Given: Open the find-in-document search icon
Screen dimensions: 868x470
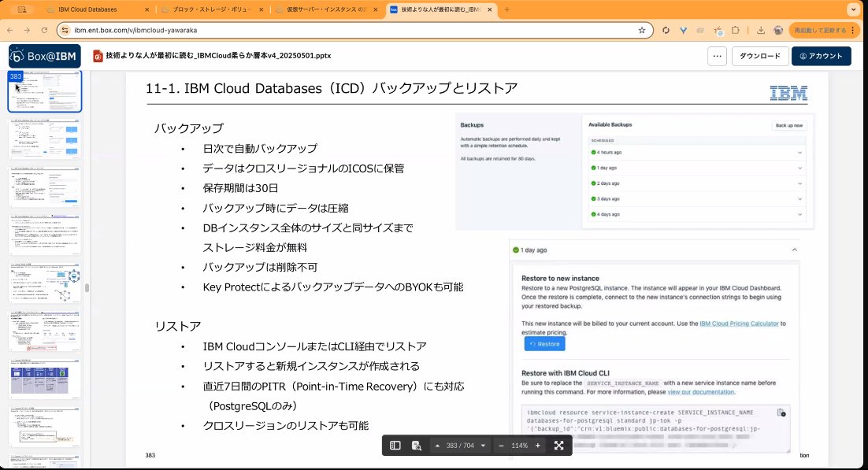Looking at the screenshot, I should (x=417, y=446).
